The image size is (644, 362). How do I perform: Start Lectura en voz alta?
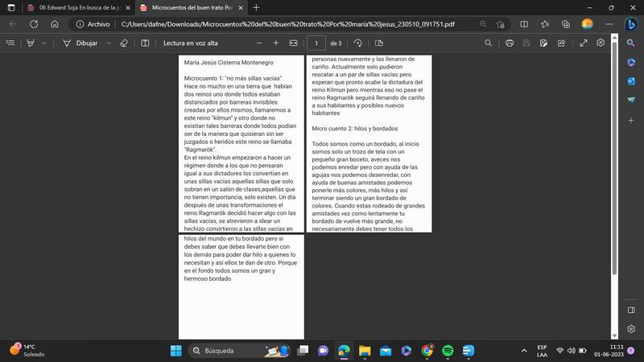[x=191, y=43]
